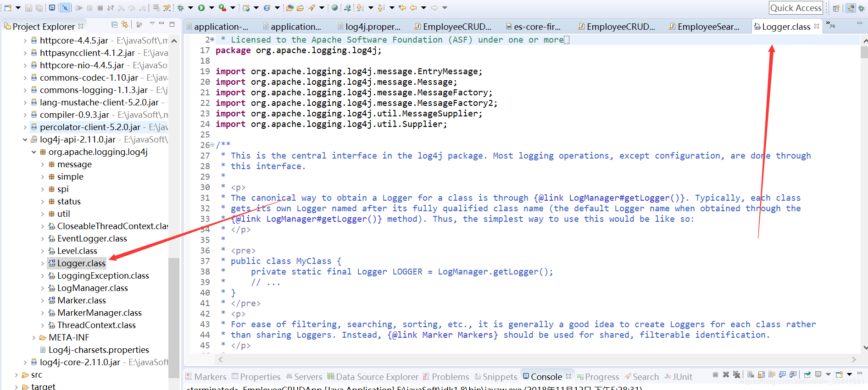The height and width of the screenshot is (390, 868).
Task: Click the Step Over icon
Action: point(132,8)
